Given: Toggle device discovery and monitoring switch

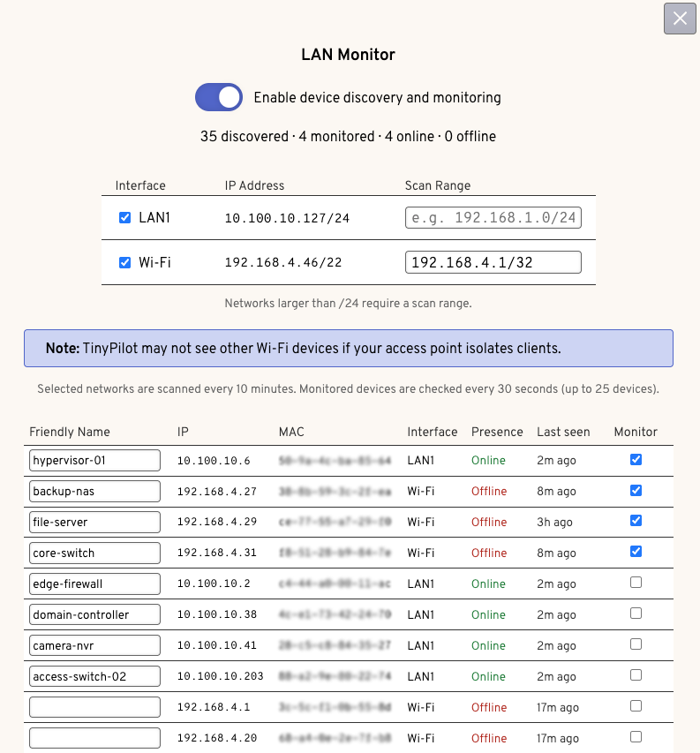Looking at the screenshot, I should [218, 97].
